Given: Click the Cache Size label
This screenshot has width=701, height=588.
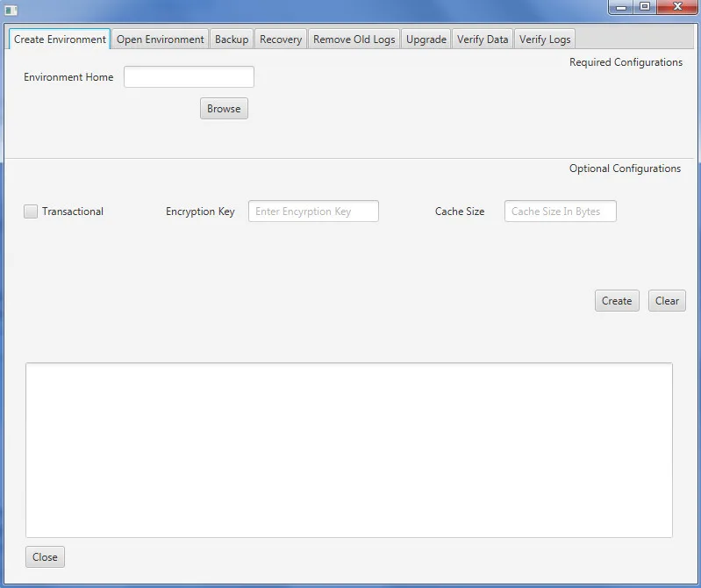Looking at the screenshot, I should (460, 212).
